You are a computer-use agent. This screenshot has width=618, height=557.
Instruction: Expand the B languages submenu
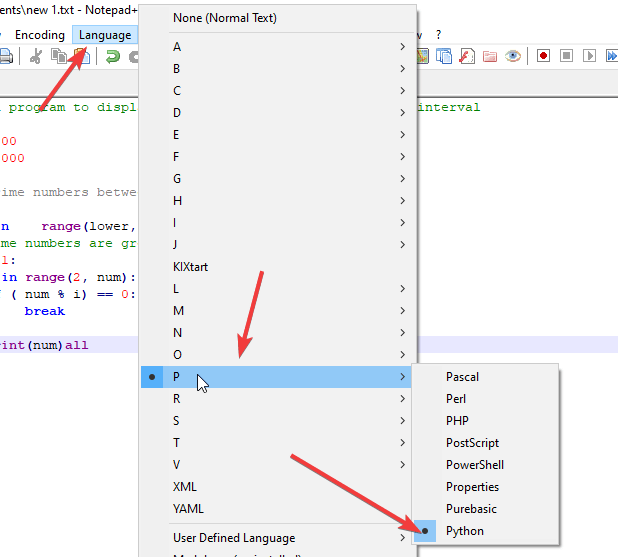[278, 69]
